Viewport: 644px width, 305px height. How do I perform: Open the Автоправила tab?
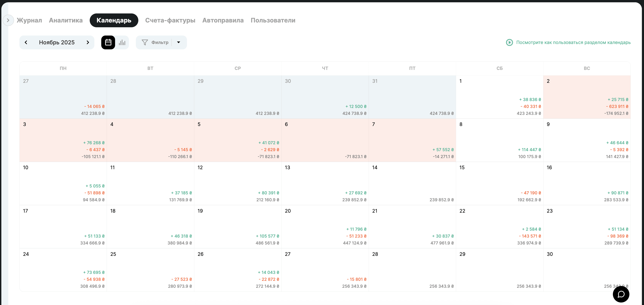(223, 20)
